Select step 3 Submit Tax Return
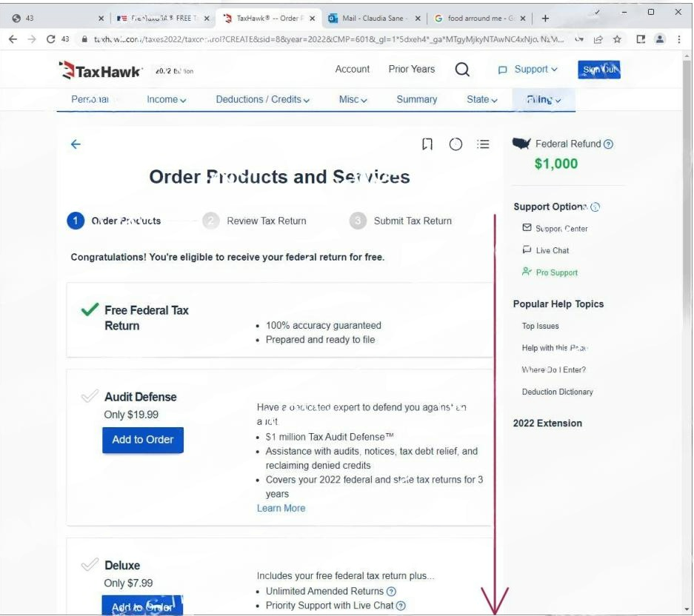Screen dimensions: 694x616 click(401, 221)
